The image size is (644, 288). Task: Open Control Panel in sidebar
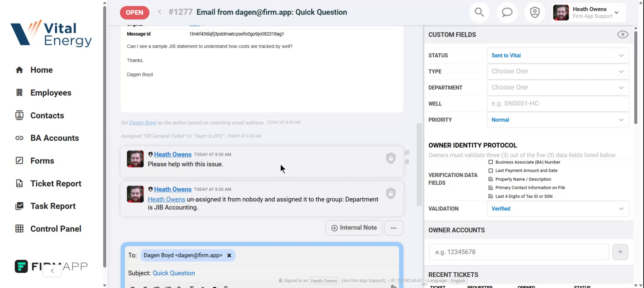point(56,229)
